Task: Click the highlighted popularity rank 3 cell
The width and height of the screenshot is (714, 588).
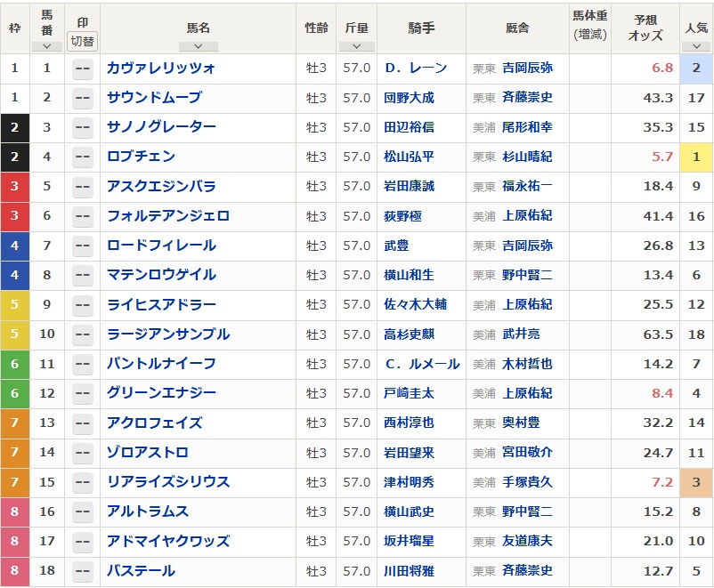Action: click(x=696, y=482)
